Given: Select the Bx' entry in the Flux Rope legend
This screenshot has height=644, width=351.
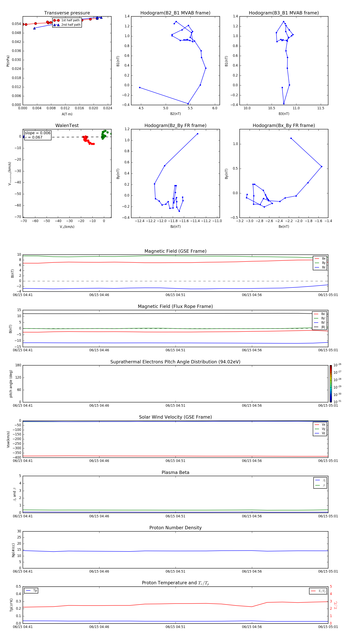Looking at the screenshot, I should click(x=320, y=314).
